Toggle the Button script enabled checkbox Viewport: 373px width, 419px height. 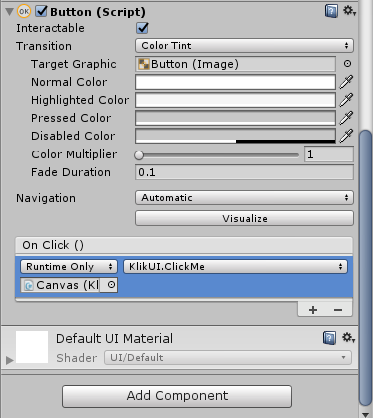[x=42, y=11]
